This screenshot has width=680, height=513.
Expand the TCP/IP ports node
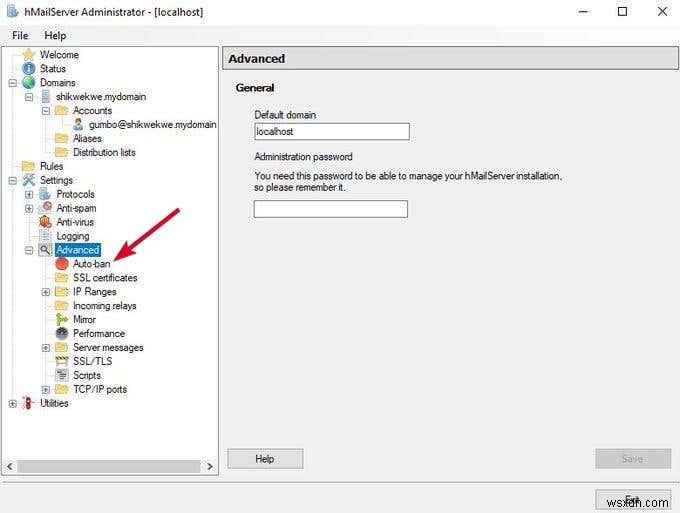point(46,389)
